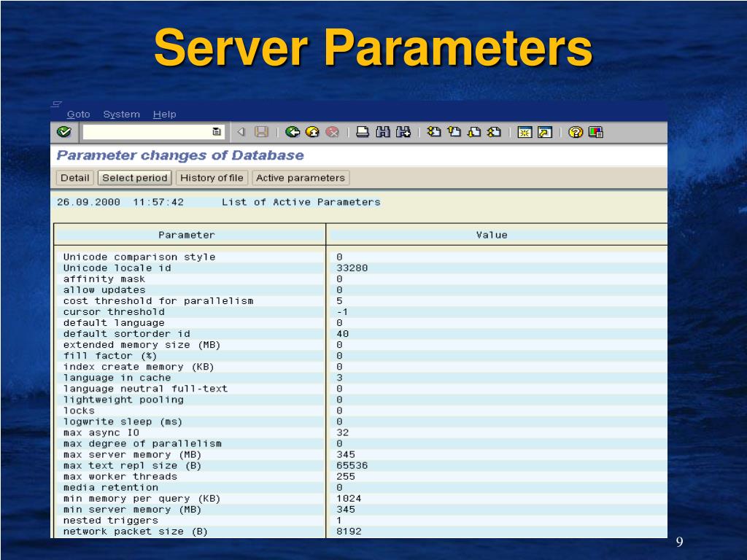
Task: Open History of file
Action: point(211,177)
